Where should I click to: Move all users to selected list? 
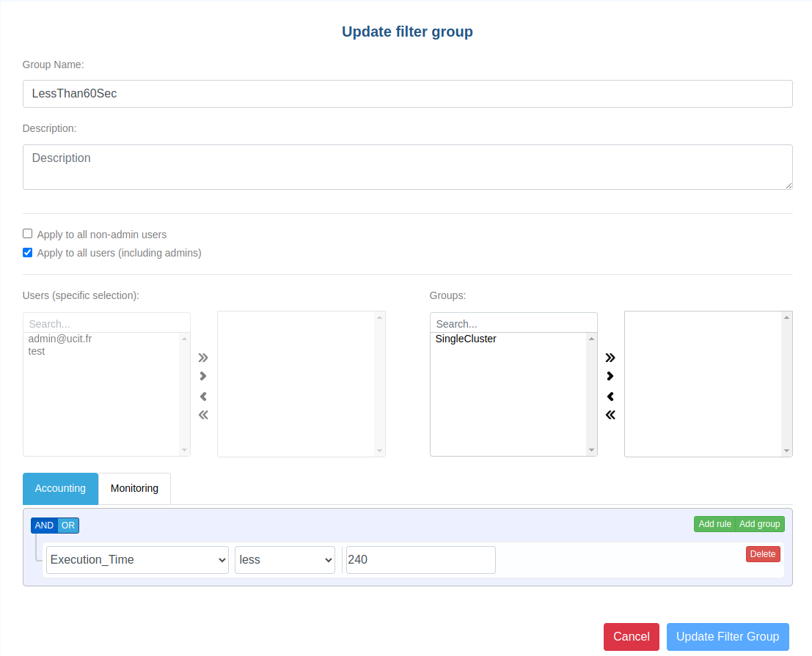[x=203, y=358]
